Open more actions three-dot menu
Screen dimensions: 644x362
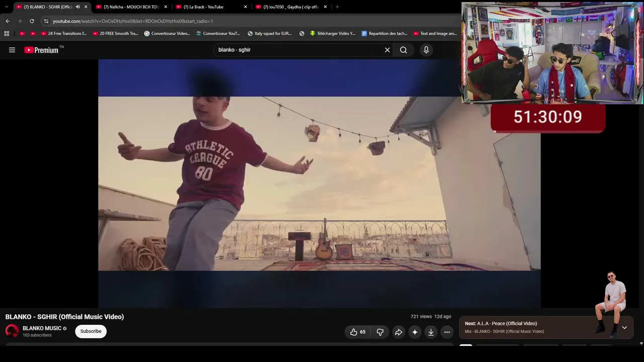point(447,332)
